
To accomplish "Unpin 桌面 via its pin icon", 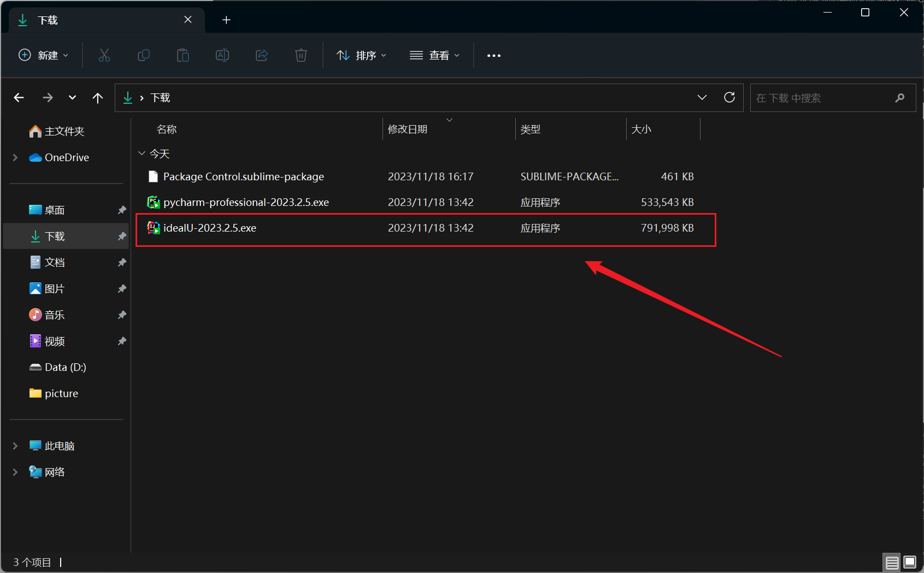I will (122, 210).
